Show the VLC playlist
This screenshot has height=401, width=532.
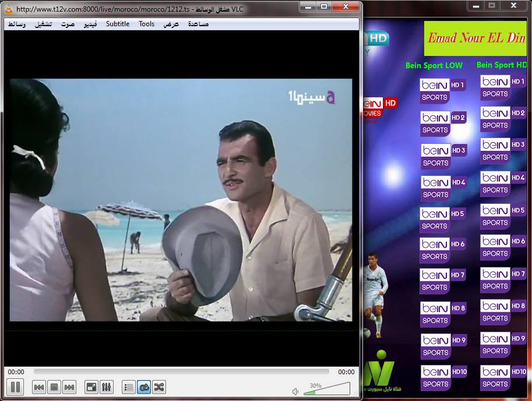[x=129, y=387]
